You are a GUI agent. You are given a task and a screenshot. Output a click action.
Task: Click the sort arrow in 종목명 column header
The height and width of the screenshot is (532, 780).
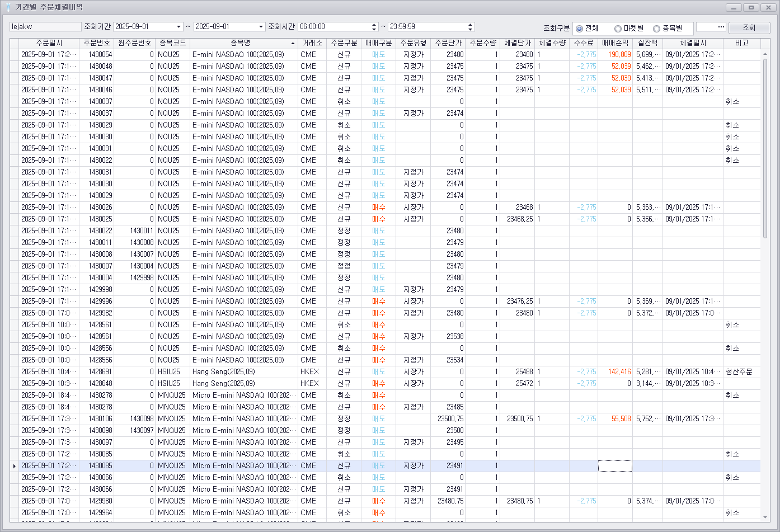click(293, 43)
